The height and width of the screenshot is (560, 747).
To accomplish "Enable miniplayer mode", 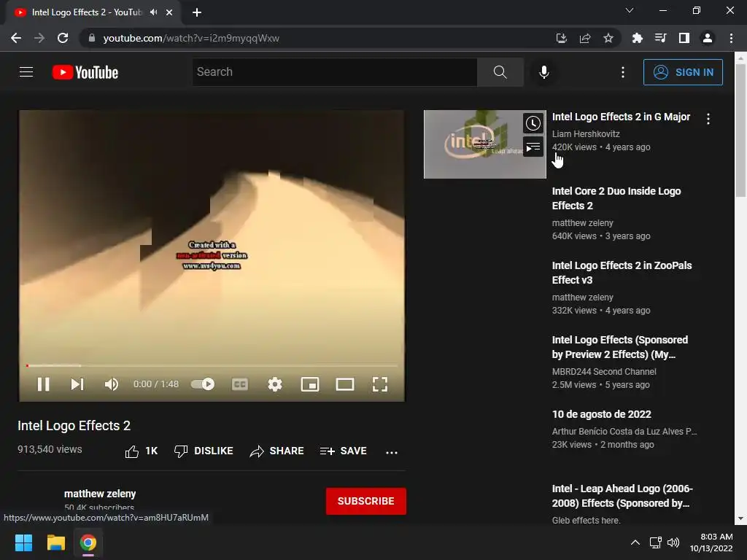I will 309,384.
